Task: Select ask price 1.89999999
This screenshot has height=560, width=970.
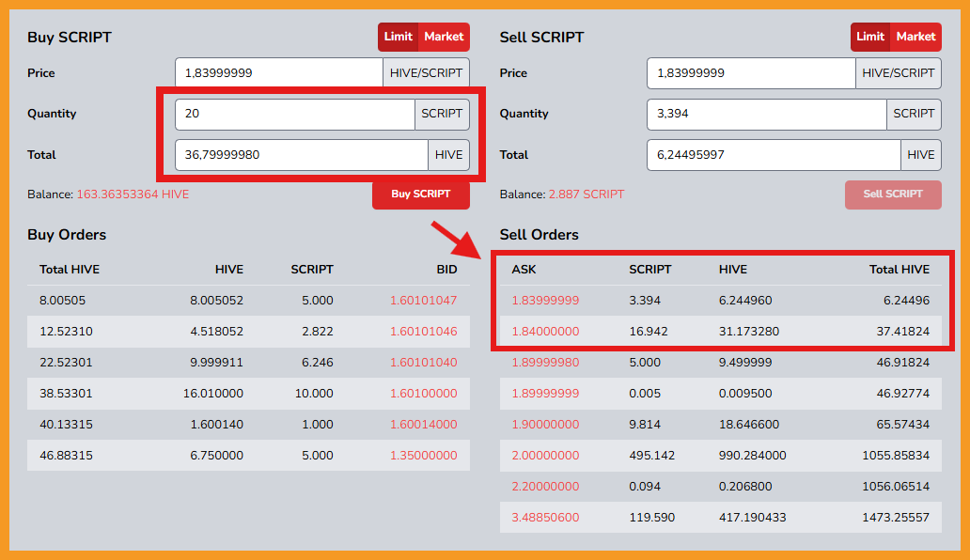Action: (x=545, y=394)
